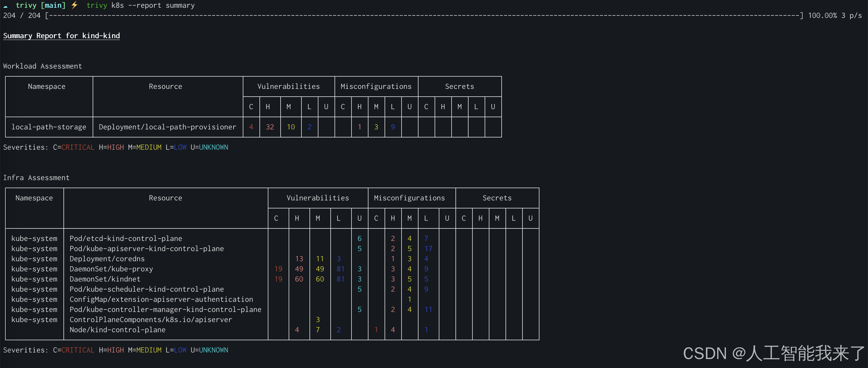This screenshot has width=868, height=368.
Task: Click the Node/kind-control-plane resource entry
Action: click(x=117, y=330)
